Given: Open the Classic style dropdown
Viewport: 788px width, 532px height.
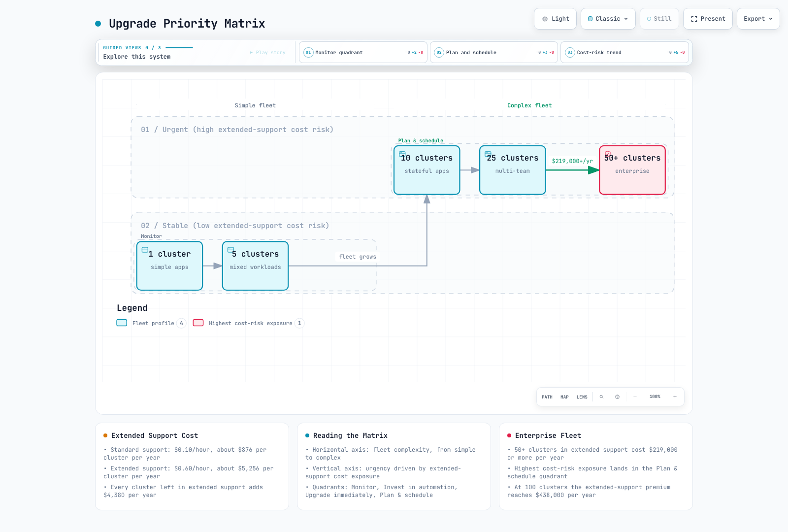Looking at the screenshot, I should 608,19.
